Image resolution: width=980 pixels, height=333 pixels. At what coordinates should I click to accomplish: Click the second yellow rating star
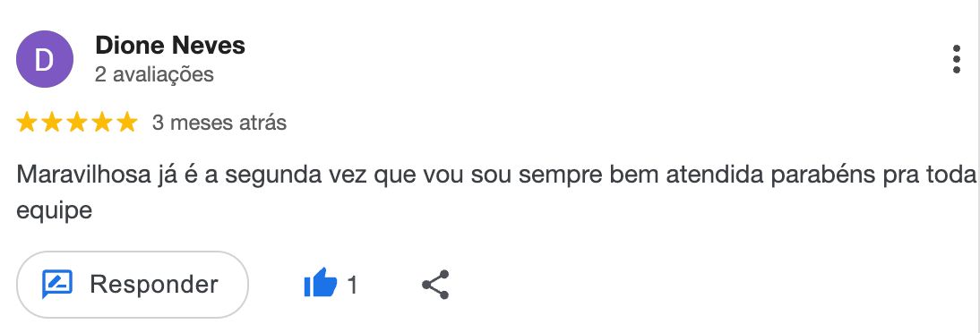51,123
